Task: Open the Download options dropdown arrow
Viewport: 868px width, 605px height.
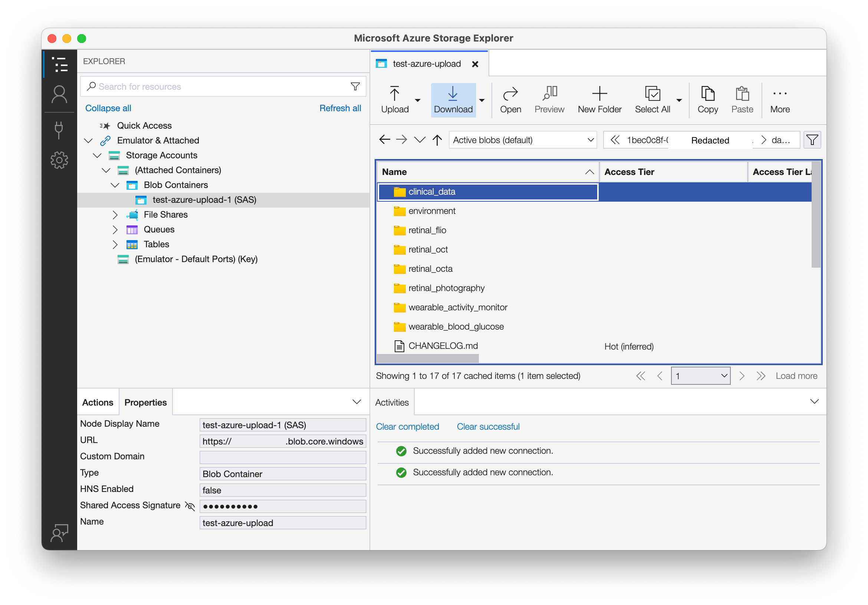Action: [x=481, y=100]
